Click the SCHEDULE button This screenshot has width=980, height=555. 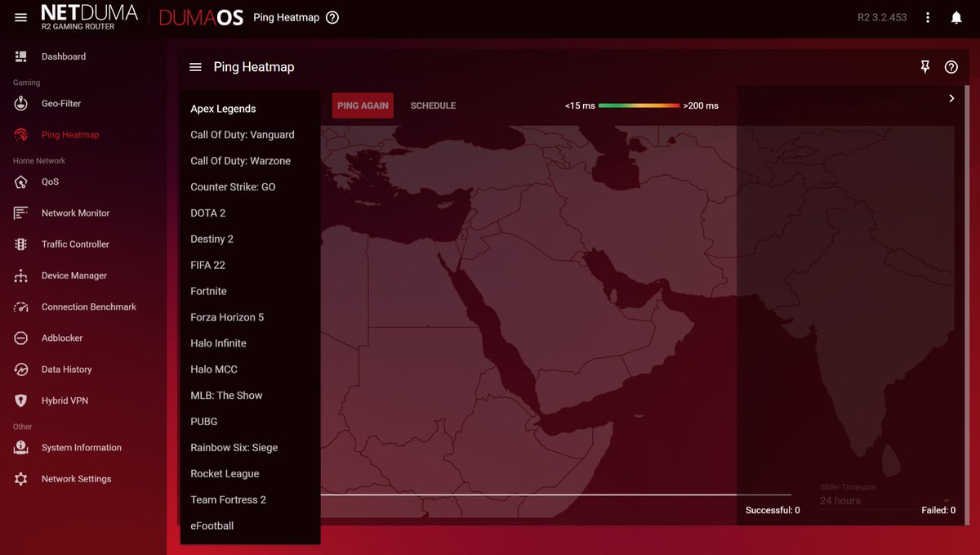tap(433, 105)
